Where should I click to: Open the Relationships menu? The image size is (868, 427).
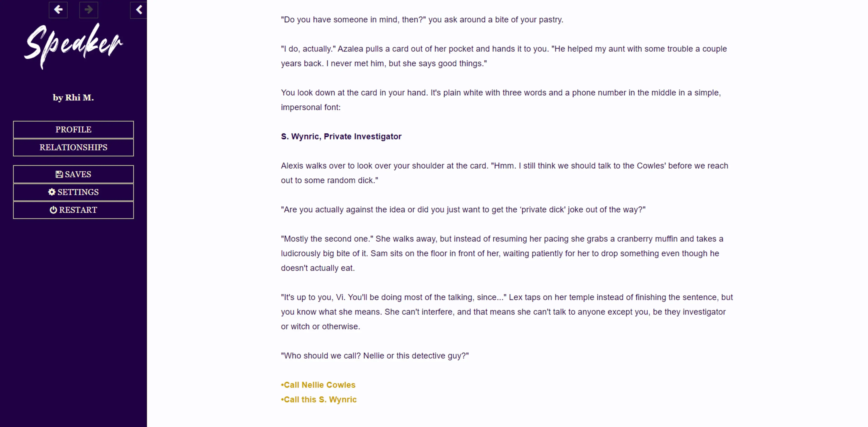click(x=73, y=147)
